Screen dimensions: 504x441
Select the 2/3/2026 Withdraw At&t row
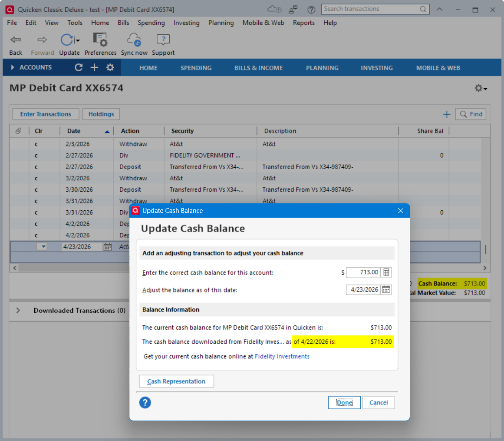tap(245, 144)
